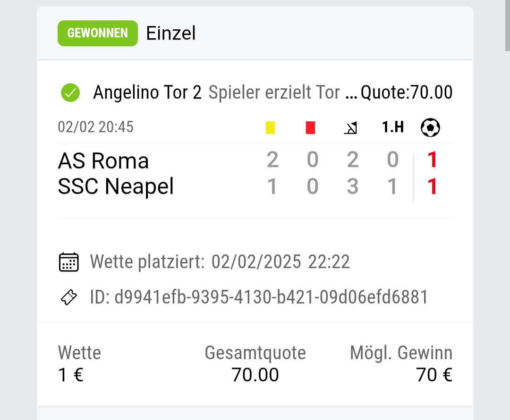
Task: Click the green checkmark icon beside Angelino
Action: (70, 92)
